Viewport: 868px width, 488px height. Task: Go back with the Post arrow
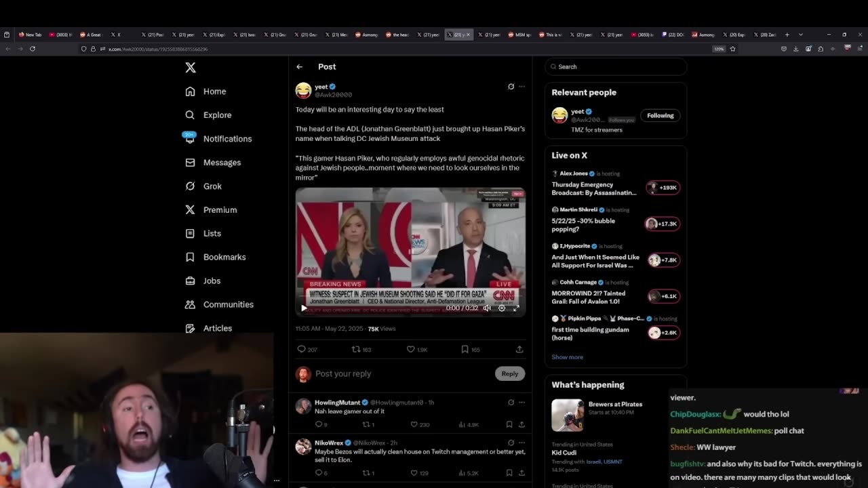(299, 67)
